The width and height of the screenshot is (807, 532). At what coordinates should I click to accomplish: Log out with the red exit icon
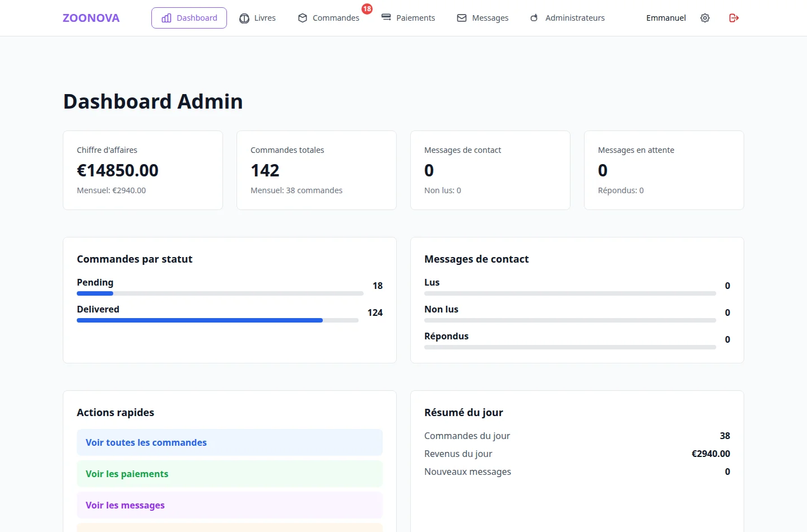(734, 18)
